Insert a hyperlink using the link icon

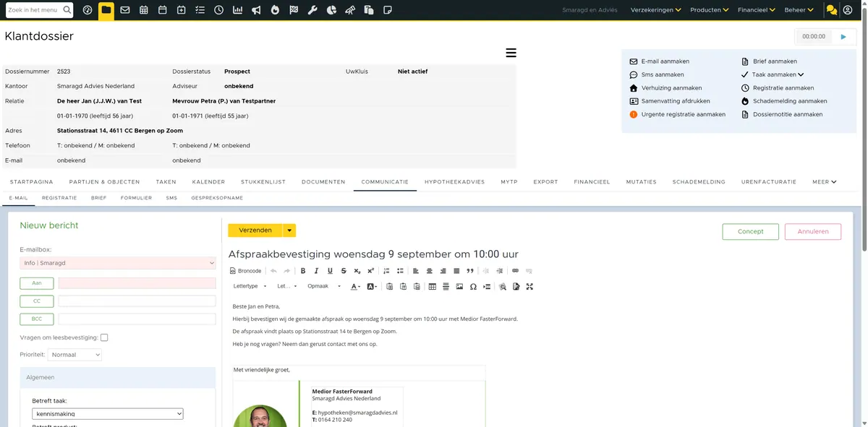(x=515, y=271)
